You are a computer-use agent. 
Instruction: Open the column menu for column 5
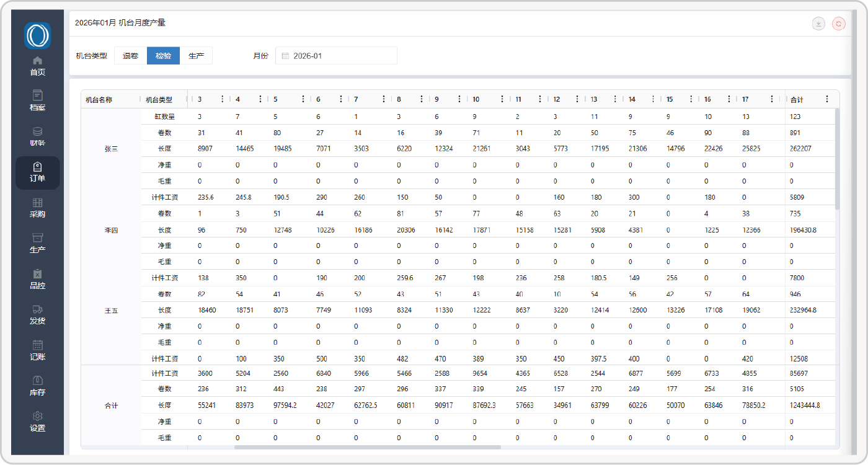pyautogui.click(x=303, y=99)
